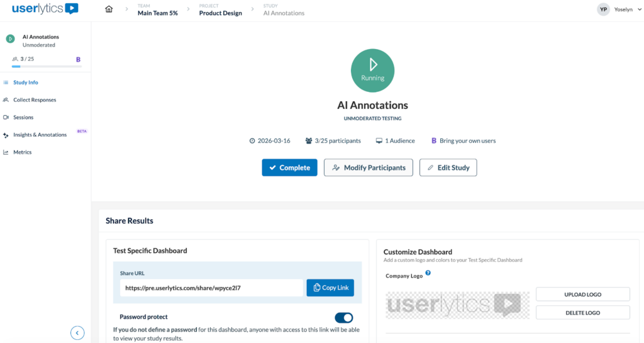Image resolution: width=644 pixels, height=343 pixels.
Task: Click the group icon beside 3/25 participants
Action: click(309, 141)
